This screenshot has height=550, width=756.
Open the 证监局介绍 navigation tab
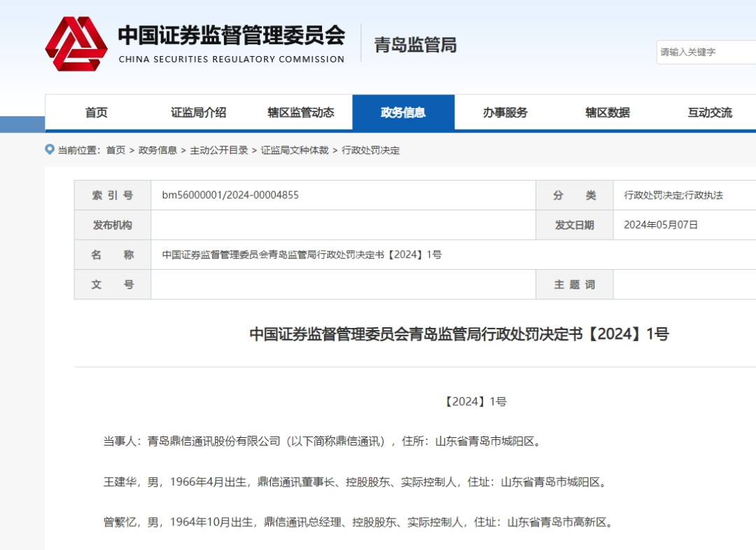(x=199, y=112)
